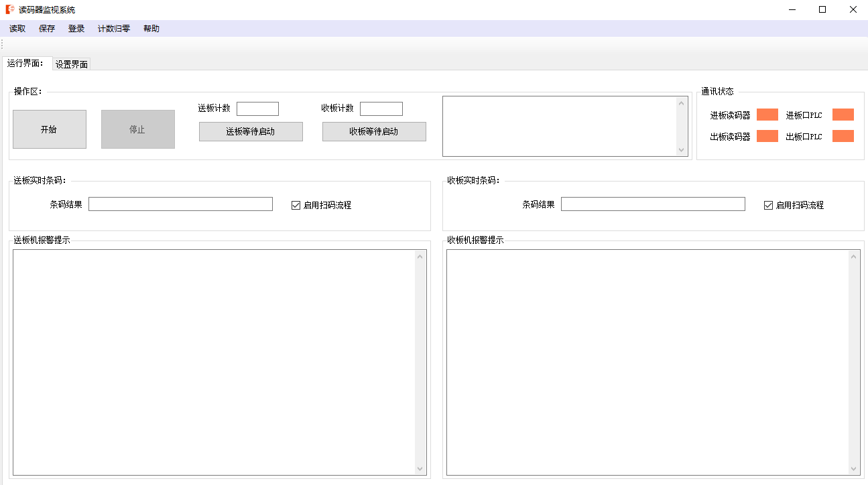Click scroll-up arrow in 送板机报警提示 list
This screenshot has height=485, width=868.
(x=420, y=257)
